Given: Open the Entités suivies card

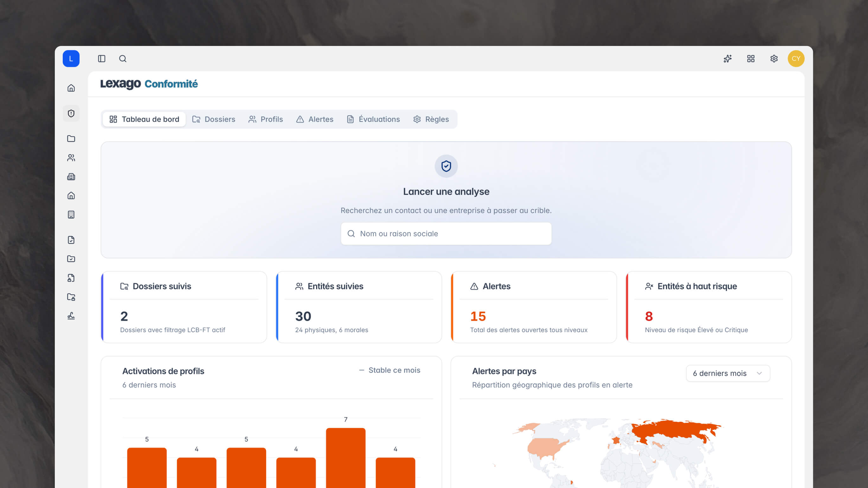Looking at the screenshot, I should pyautogui.click(x=359, y=307).
